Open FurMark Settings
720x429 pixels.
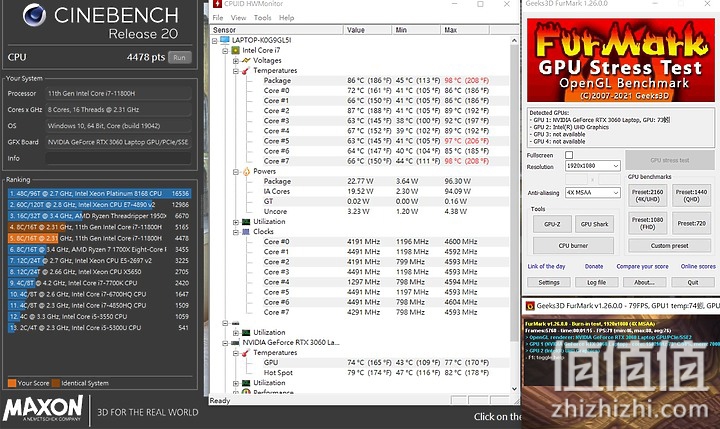(549, 282)
